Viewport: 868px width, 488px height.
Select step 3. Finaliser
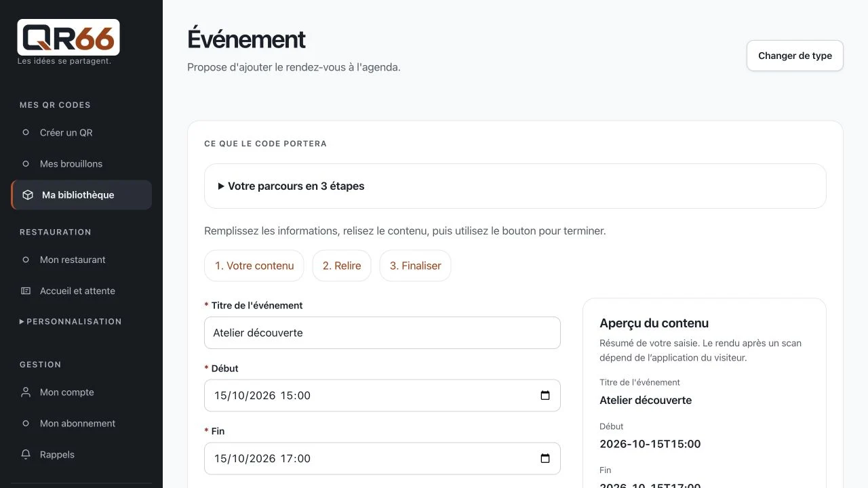(x=415, y=266)
